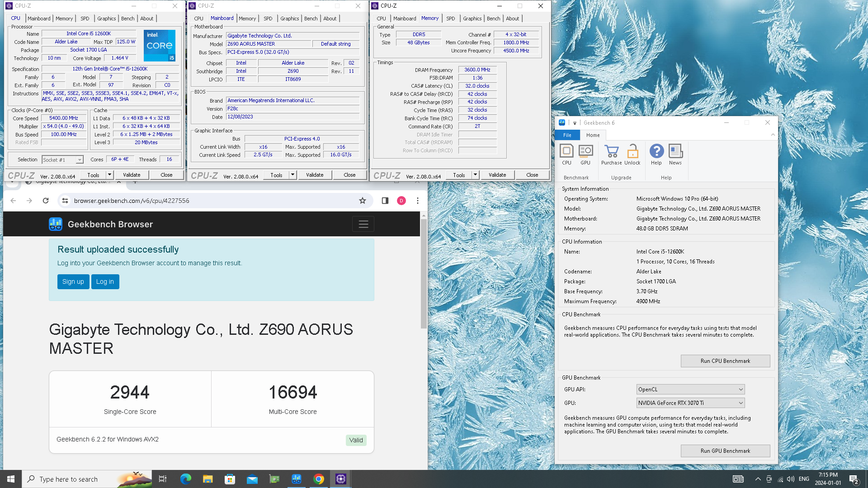Expand Tools dropdown arrow in first CPU-Z window

109,175
